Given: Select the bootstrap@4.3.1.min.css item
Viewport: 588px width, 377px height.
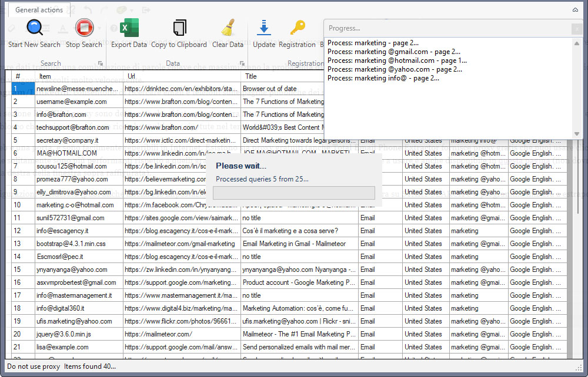Looking at the screenshot, I should (x=79, y=244).
